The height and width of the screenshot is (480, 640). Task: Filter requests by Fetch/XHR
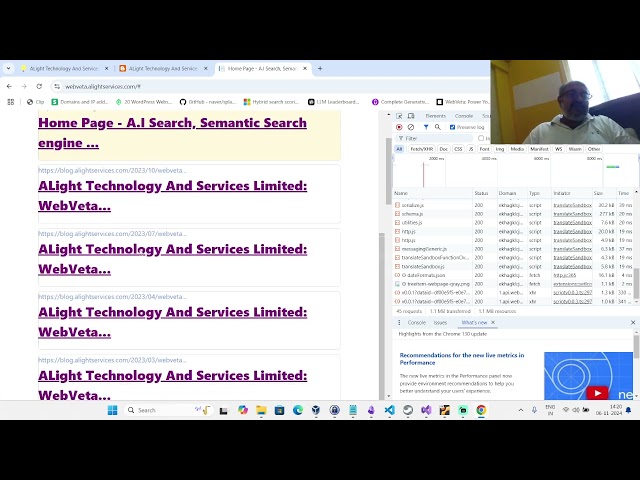pyautogui.click(x=421, y=149)
